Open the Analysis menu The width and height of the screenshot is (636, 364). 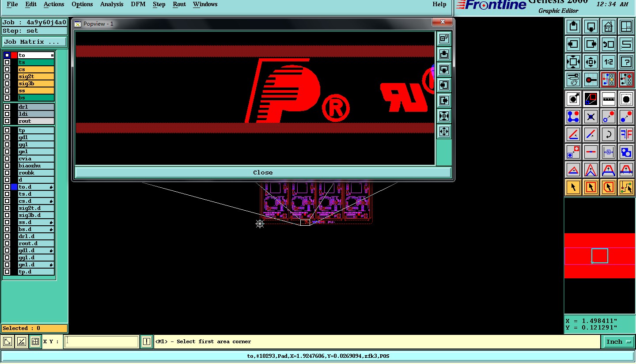pyautogui.click(x=112, y=4)
